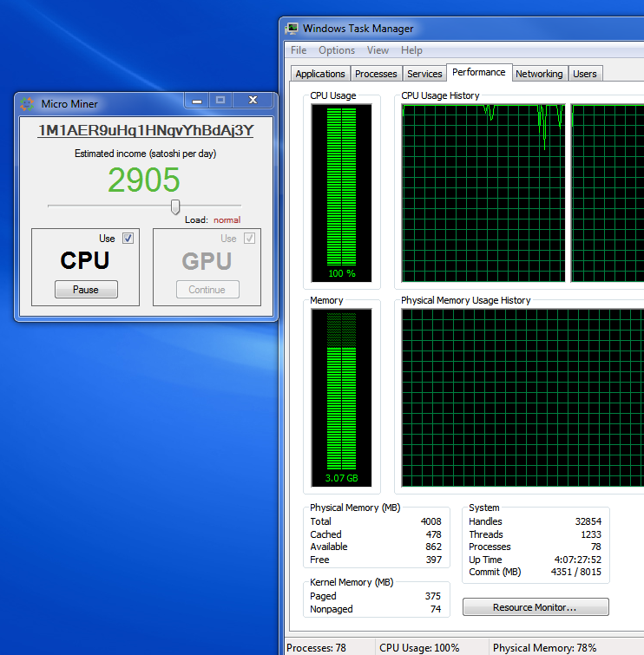This screenshot has height=655, width=644.
Task: Click status bar entry Physical Memory: 78%
Action: point(544,648)
